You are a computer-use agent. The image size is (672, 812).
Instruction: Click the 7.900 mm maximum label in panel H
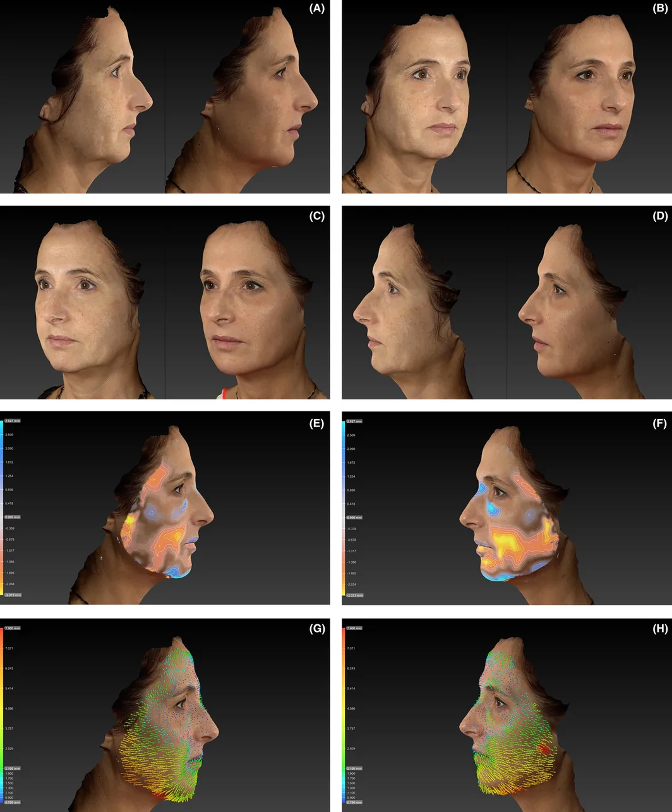(354, 628)
